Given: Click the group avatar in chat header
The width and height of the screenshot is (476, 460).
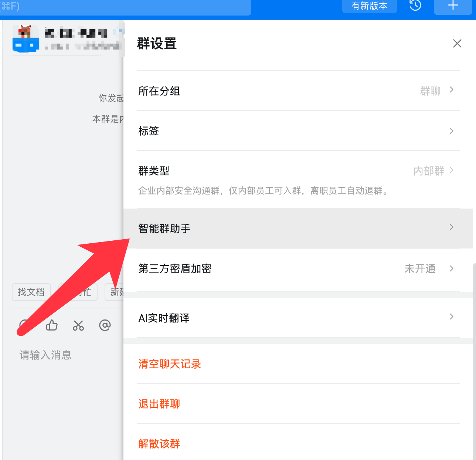Looking at the screenshot, I should [x=26, y=38].
